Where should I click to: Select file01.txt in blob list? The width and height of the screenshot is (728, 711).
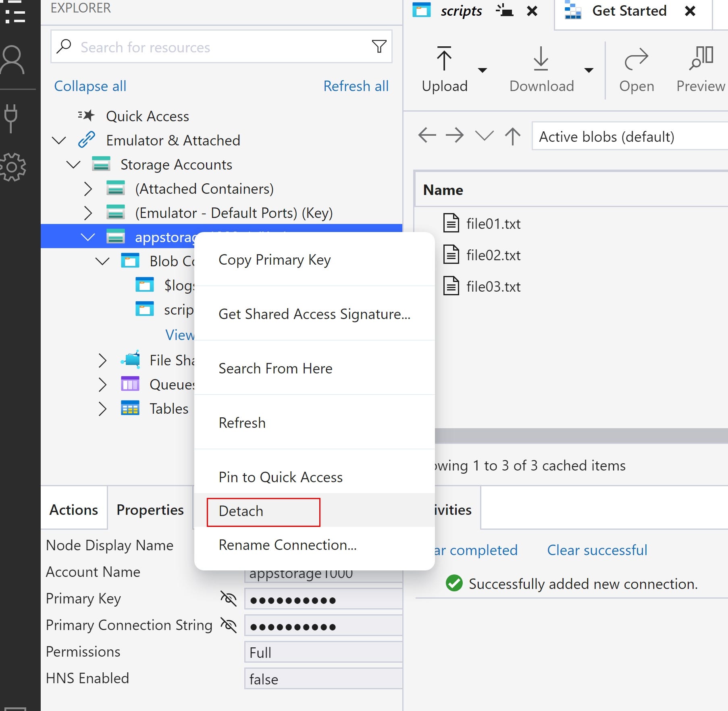493,224
